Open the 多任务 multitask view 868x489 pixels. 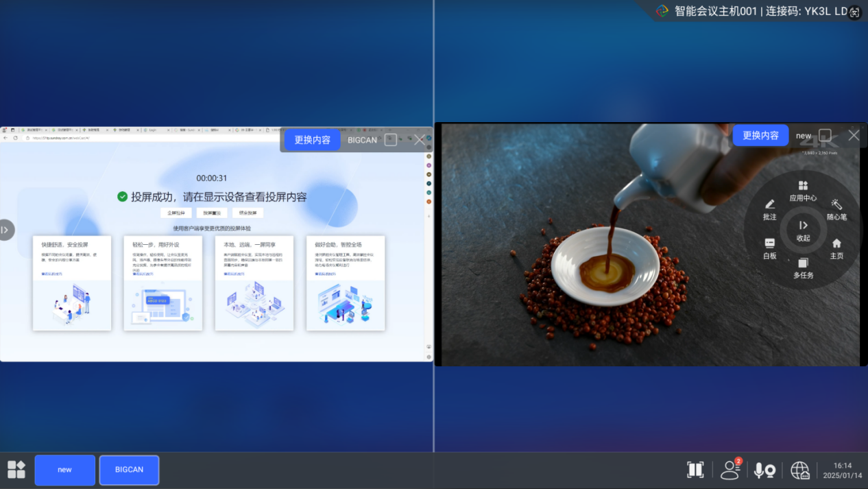(803, 267)
